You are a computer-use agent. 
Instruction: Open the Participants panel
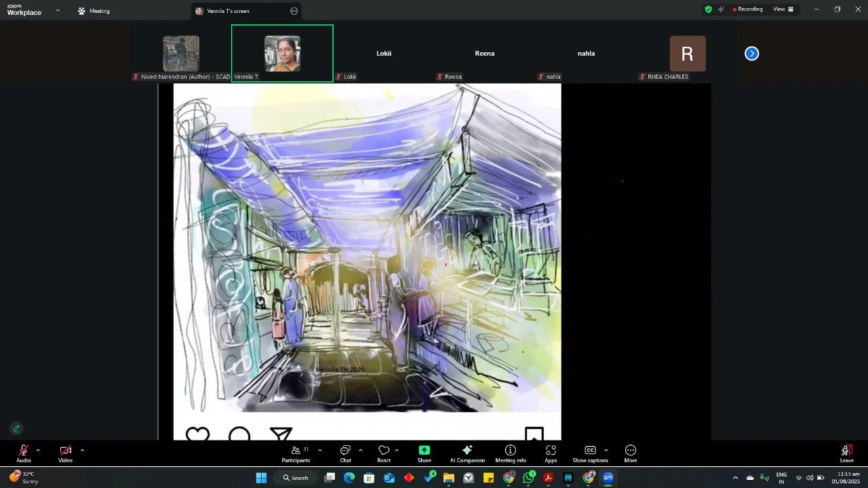click(296, 454)
